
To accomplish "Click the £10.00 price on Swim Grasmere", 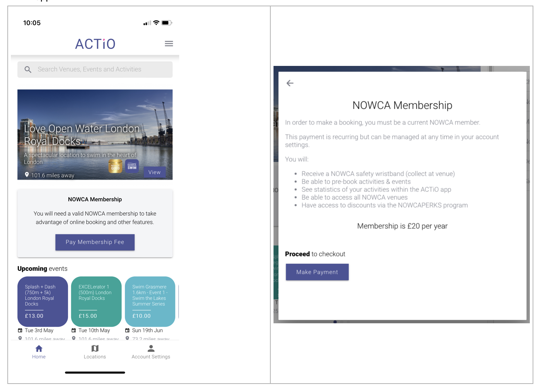I will (x=141, y=316).
